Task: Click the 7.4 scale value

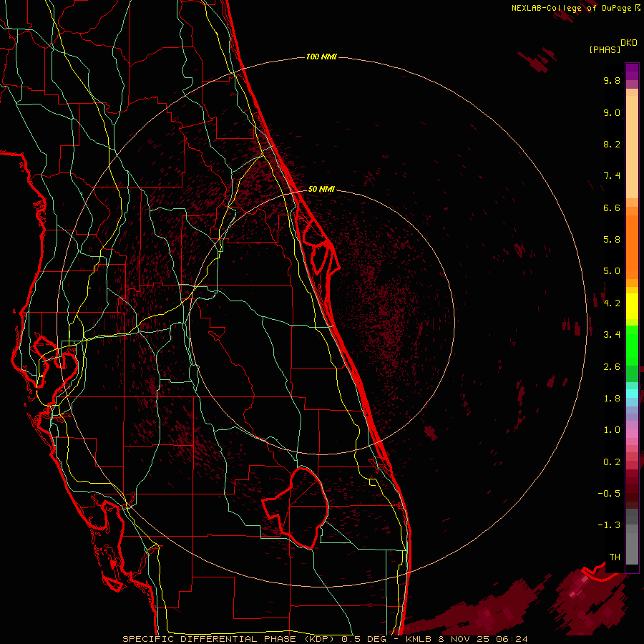Action: tap(612, 176)
